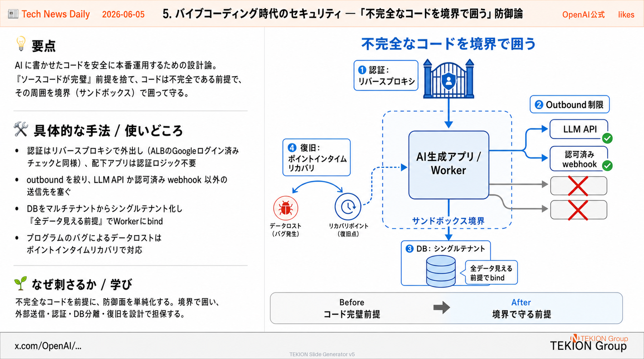Click the LLM API box
This screenshot has width=644, height=359.
(x=579, y=129)
